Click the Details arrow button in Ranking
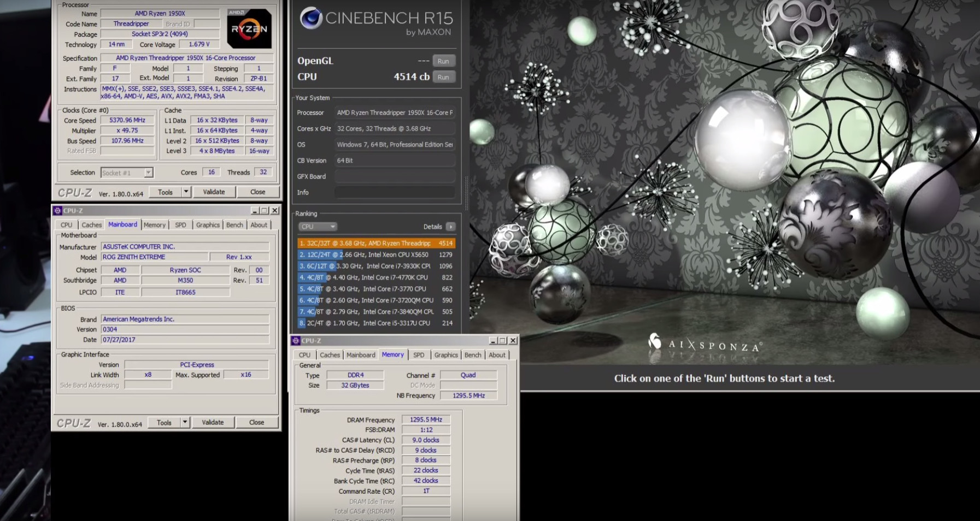 pyautogui.click(x=450, y=227)
